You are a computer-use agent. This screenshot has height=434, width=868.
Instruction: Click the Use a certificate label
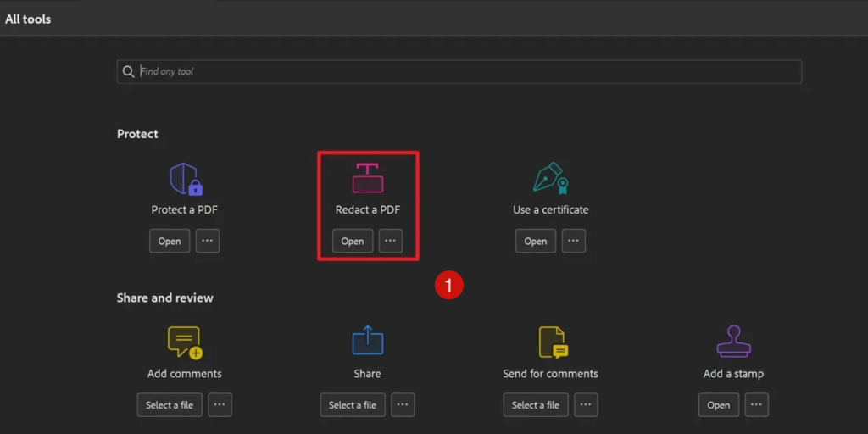[551, 210]
